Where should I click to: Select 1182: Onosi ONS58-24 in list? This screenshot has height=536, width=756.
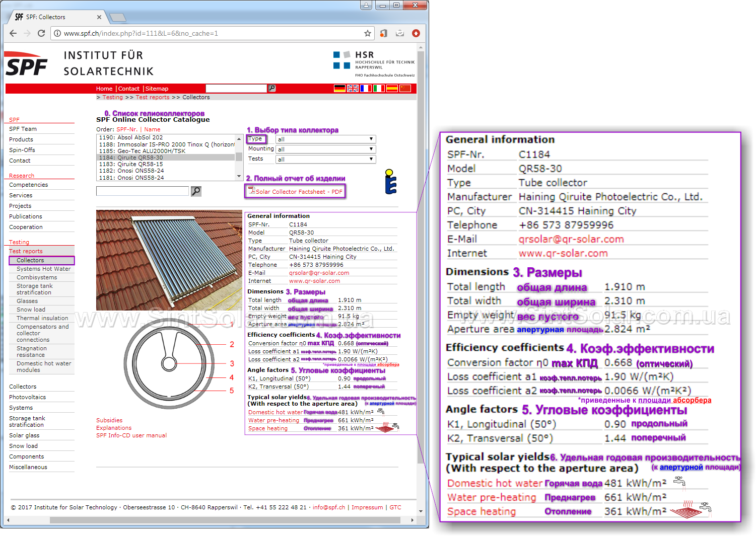166,171
